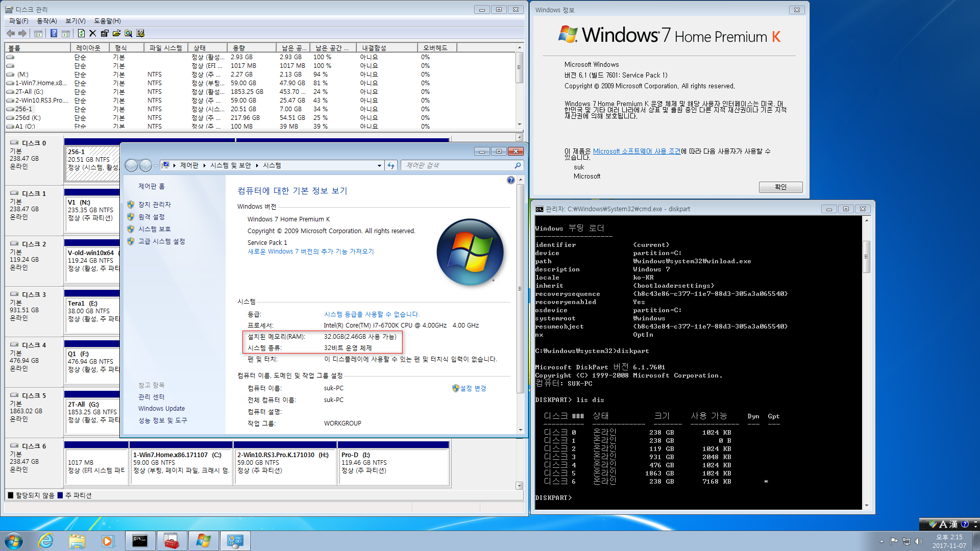Open 보기(V) menu in Disk Management
980x551 pixels.
pos(75,21)
